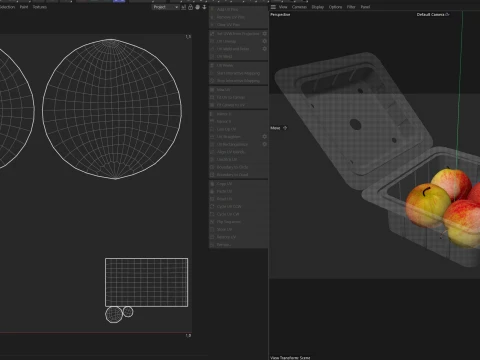Click icon left of the lock

click(x=184, y=7)
